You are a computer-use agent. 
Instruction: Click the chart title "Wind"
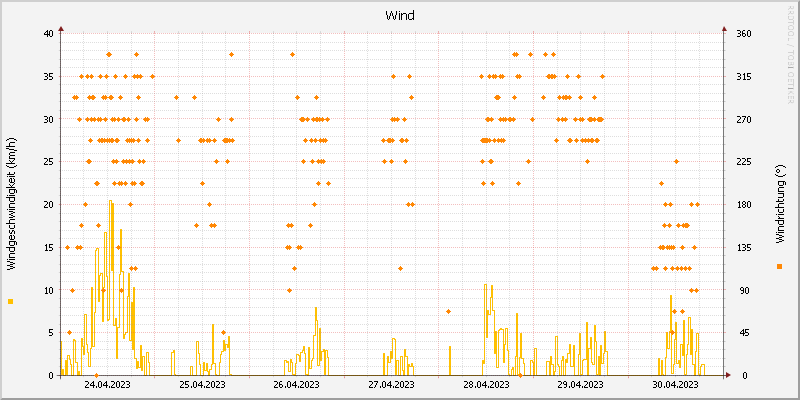400,16
